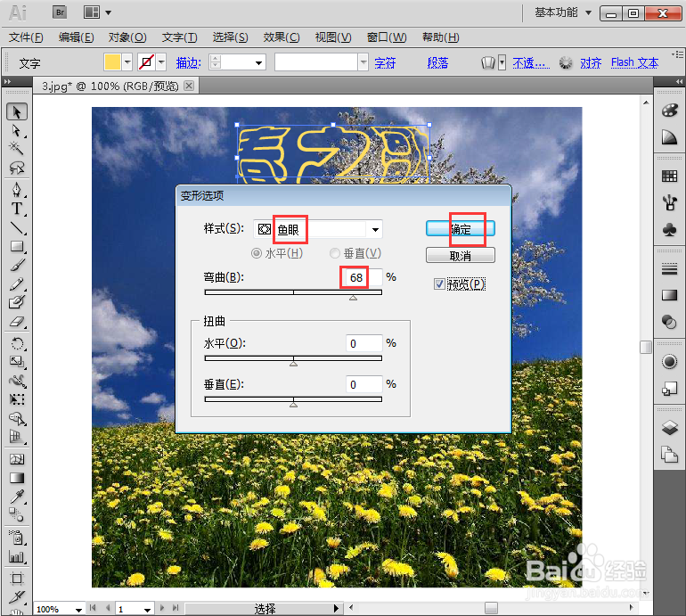The image size is (686, 616).
Task: Select the Eraser tool
Action: tap(17, 322)
